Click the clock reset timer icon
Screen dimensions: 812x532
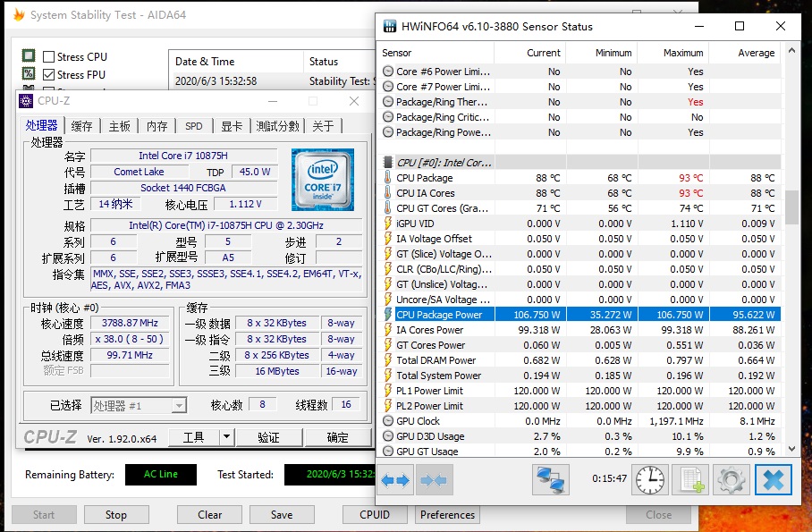(x=650, y=480)
